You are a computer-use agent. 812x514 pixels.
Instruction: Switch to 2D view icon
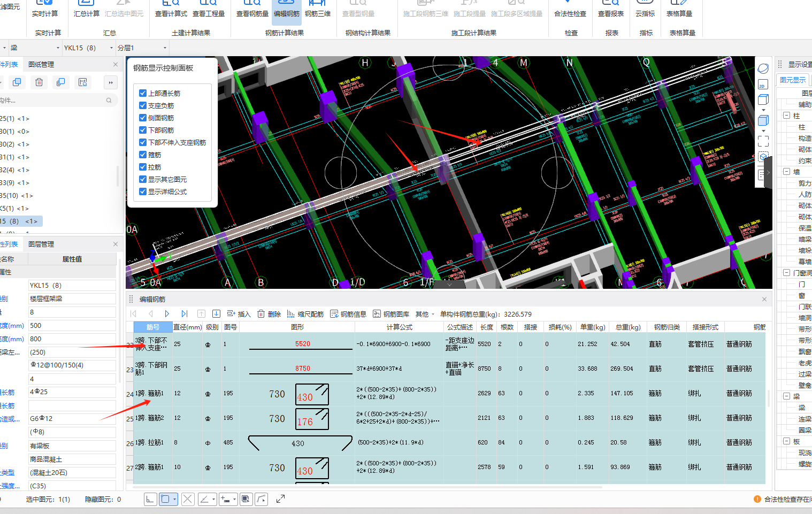click(x=763, y=85)
